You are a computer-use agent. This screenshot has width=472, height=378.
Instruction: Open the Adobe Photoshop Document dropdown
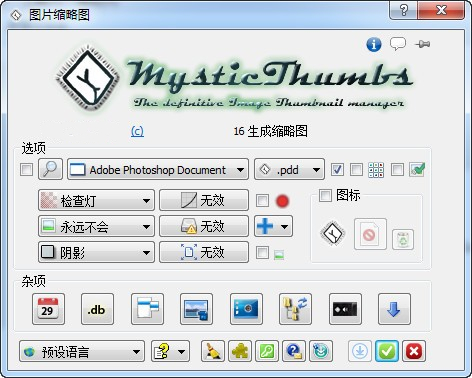pyautogui.click(x=158, y=169)
